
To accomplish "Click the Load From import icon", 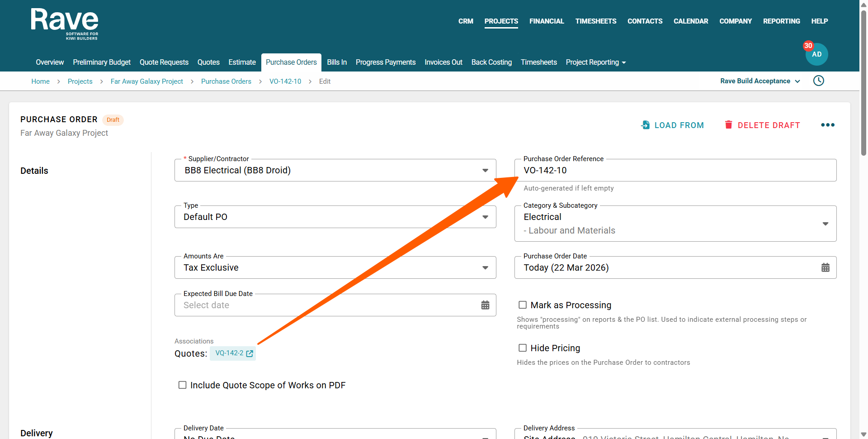I will click(646, 125).
